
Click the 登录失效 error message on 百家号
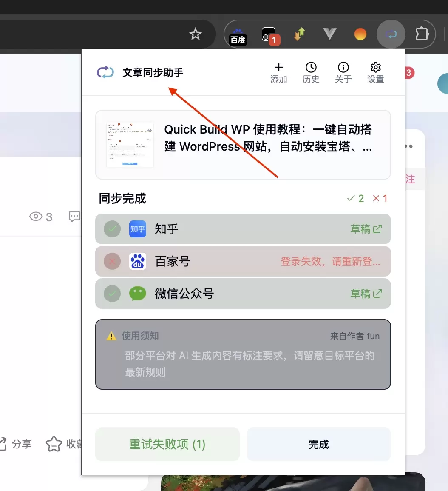coord(330,262)
